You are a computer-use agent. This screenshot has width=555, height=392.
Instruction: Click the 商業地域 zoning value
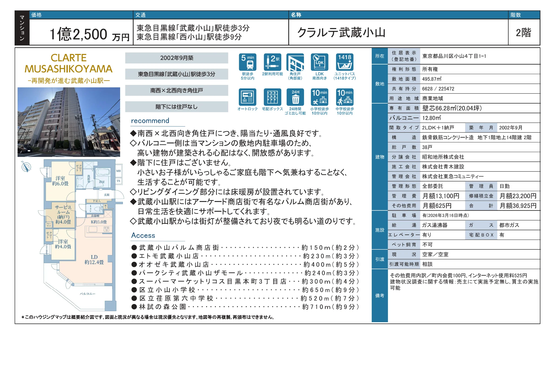(x=433, y=98)
